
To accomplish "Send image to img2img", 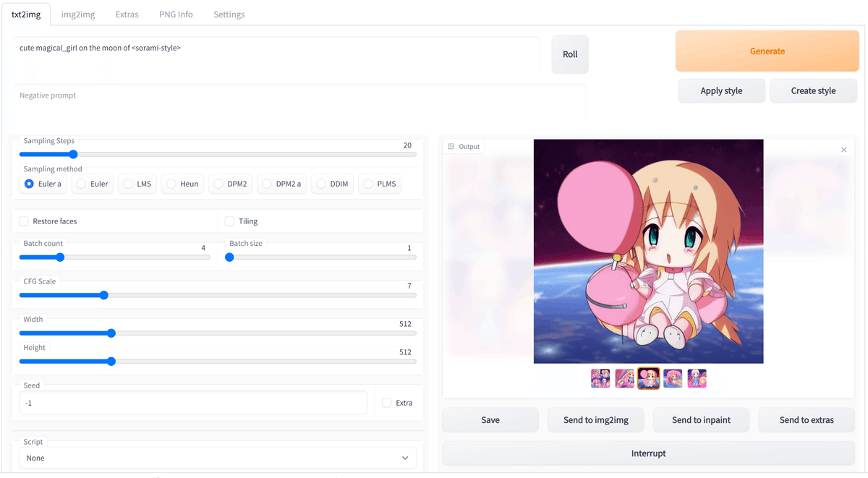I will (x=596, y=420).
